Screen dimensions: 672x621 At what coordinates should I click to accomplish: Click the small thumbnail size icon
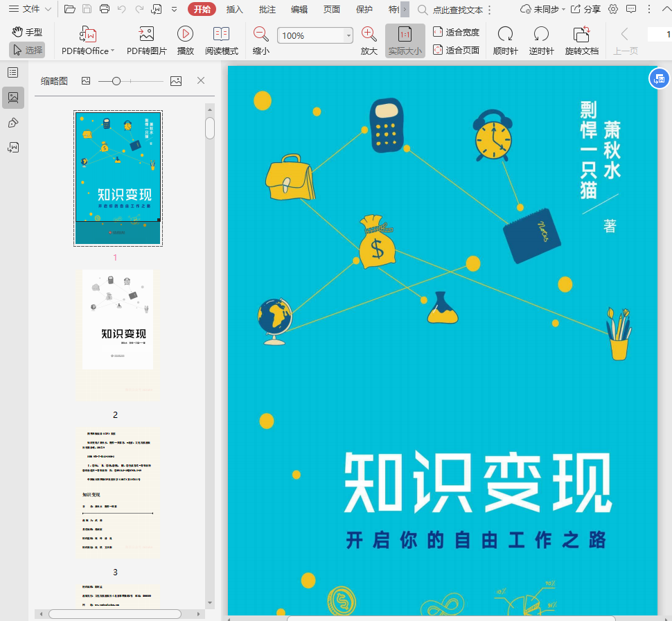pyautogui.click(x=86, y=80)
